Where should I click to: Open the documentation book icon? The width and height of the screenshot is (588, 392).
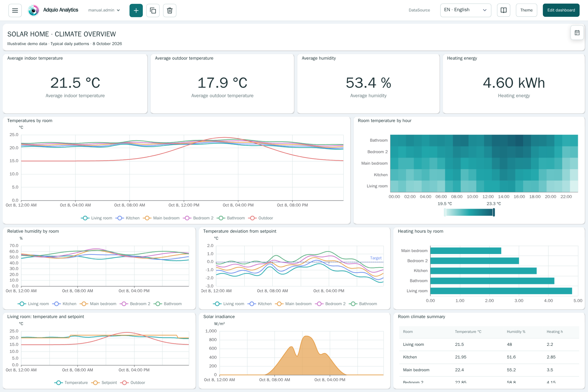tap(503, 10)
